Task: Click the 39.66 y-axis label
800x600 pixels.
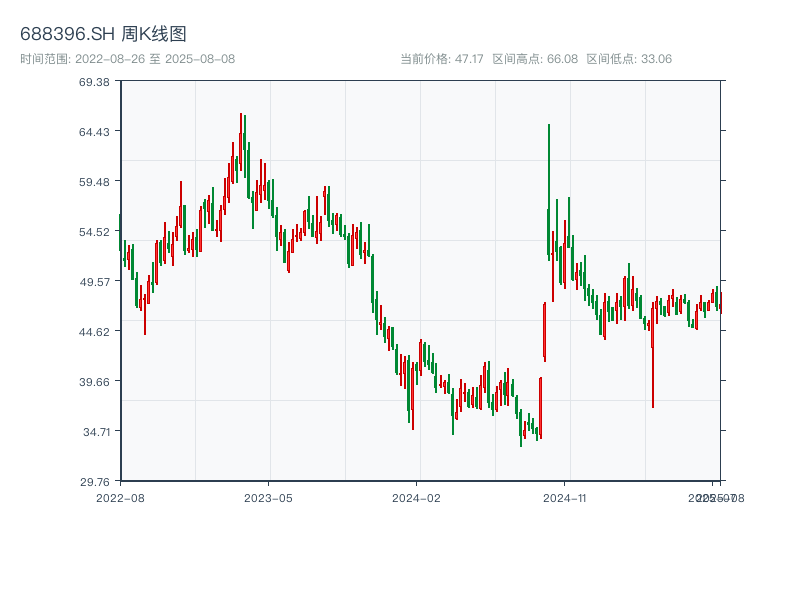Action: click(x=94, y=382)
